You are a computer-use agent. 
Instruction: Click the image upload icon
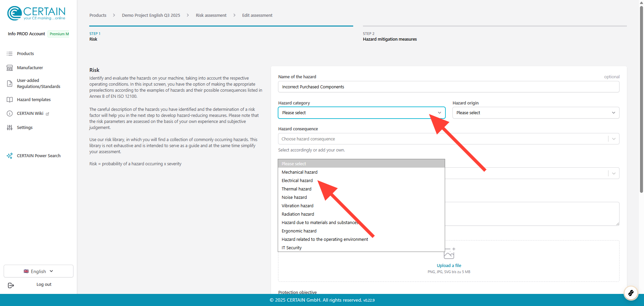click(449, 253)
